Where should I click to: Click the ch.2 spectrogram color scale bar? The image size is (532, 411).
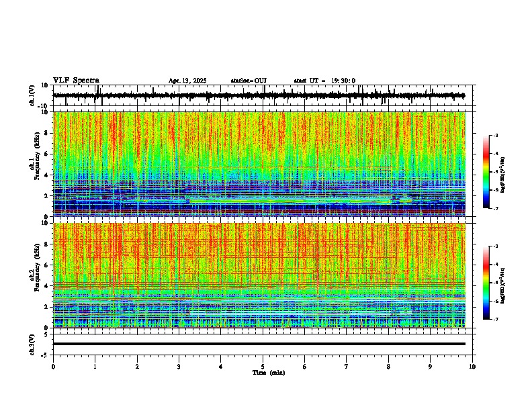486,283
